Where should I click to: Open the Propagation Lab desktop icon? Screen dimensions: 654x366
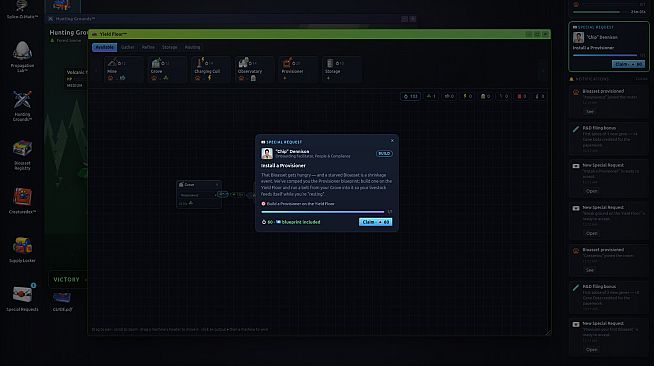point(22,57)
